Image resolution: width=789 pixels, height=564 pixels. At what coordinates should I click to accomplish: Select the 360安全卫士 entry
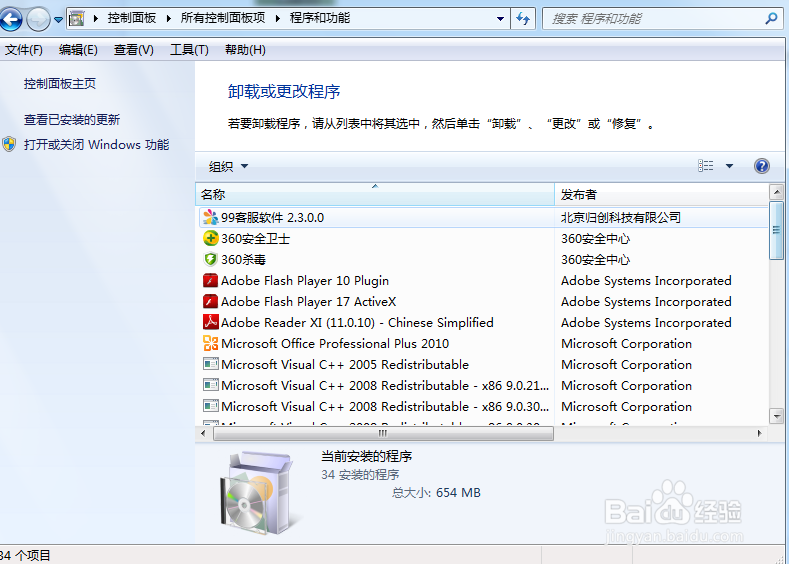point(256,238)
